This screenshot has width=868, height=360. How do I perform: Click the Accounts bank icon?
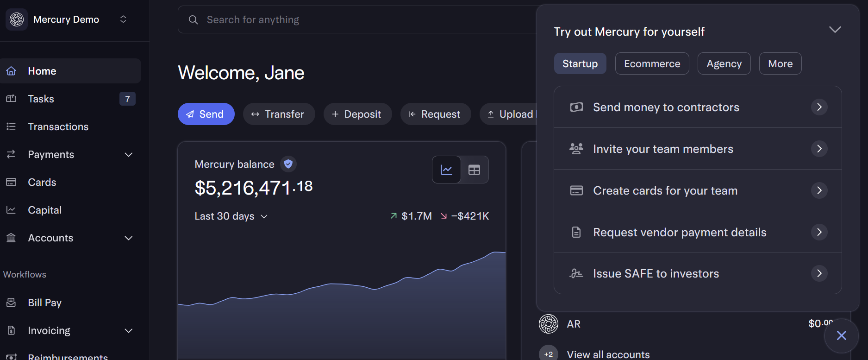11,238
